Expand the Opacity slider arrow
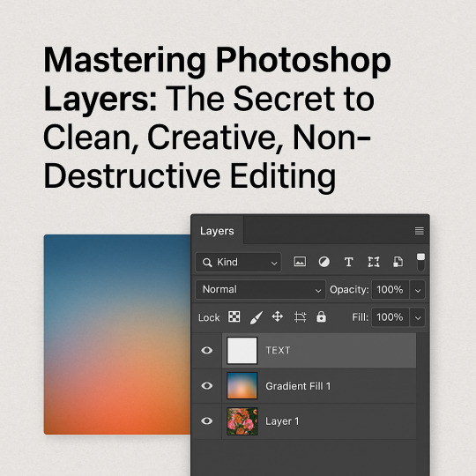 pos(418,290)
